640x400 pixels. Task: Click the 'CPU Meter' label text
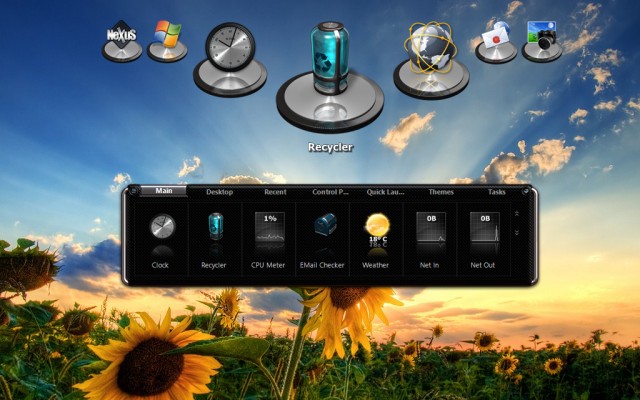pos(268,265)
